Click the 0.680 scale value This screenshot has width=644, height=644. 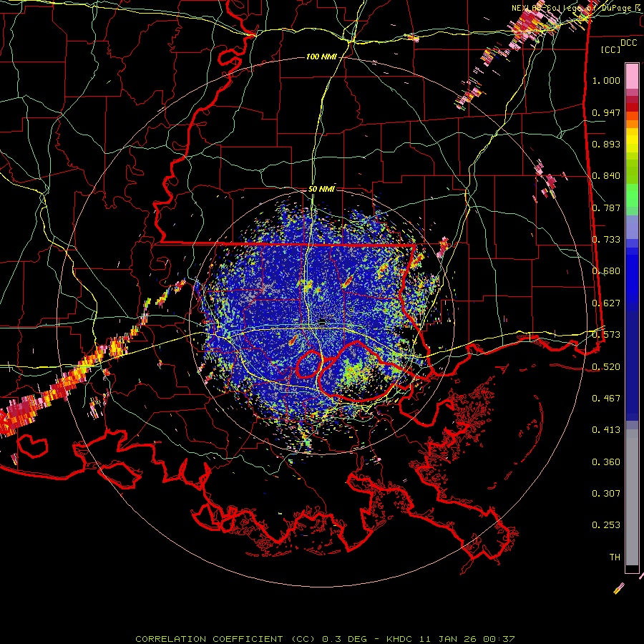[x=606, y=271]
